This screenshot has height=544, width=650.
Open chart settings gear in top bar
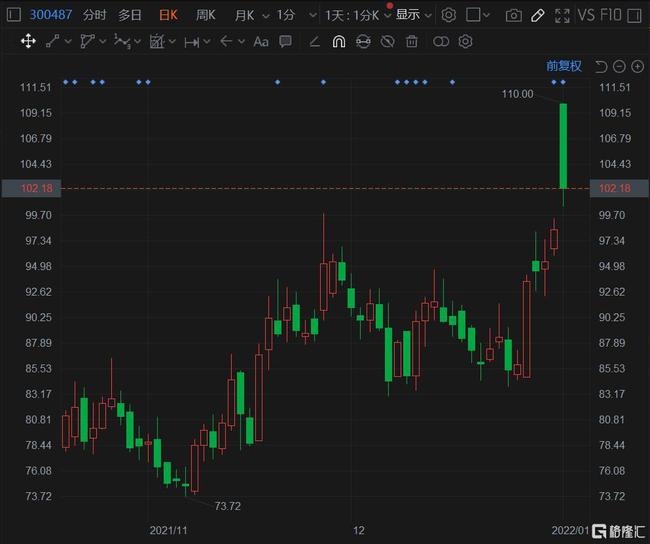[449, 16]
